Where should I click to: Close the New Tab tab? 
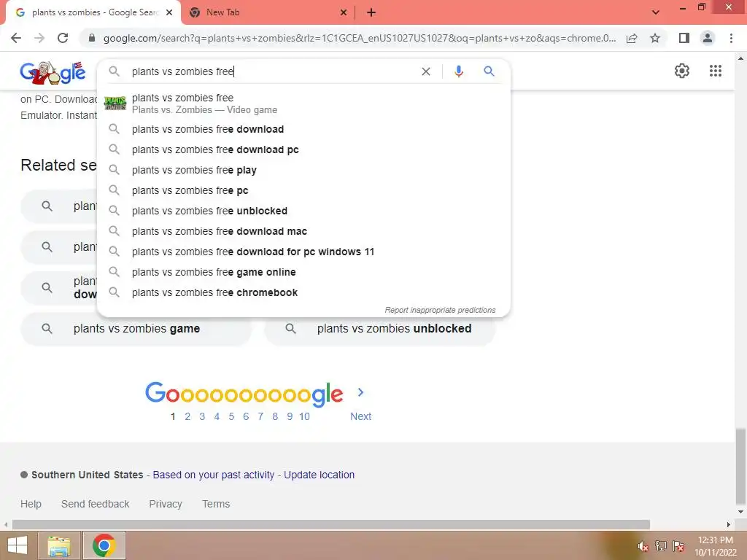click(x=344, y=13)
